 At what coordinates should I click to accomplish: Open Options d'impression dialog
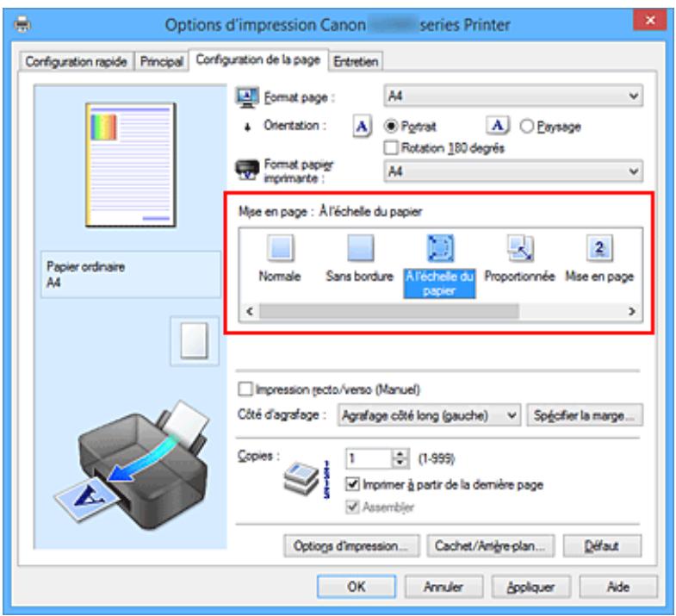[351, 546]
